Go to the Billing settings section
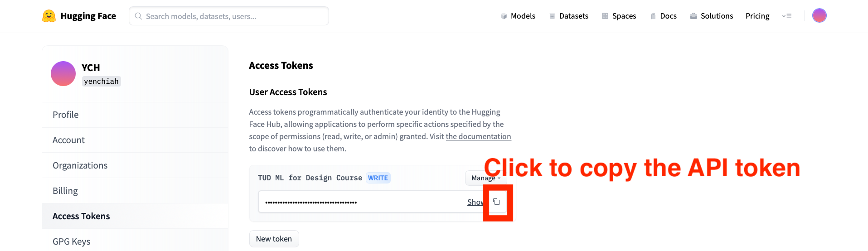The image size is (868, 251). click(x=65, y=191)
